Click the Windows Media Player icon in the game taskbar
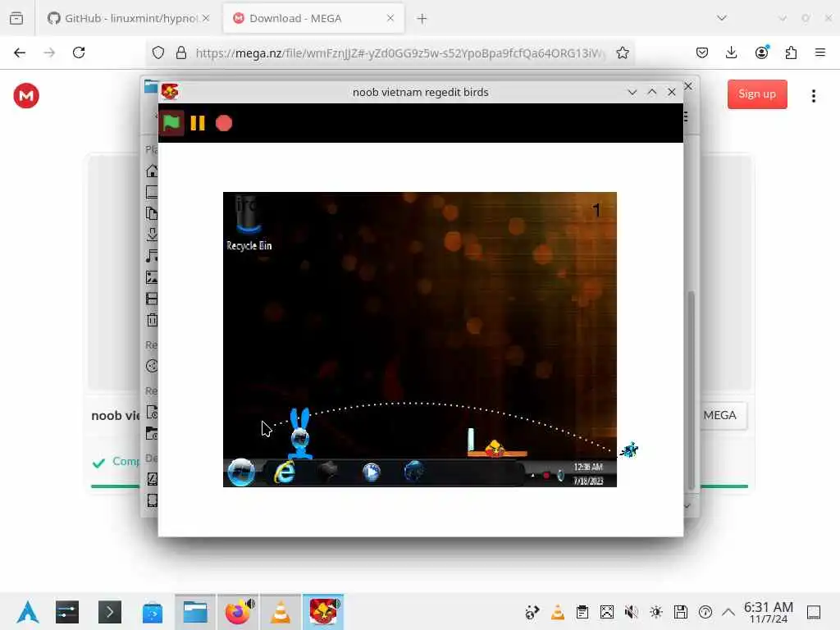 pos(372,472)
